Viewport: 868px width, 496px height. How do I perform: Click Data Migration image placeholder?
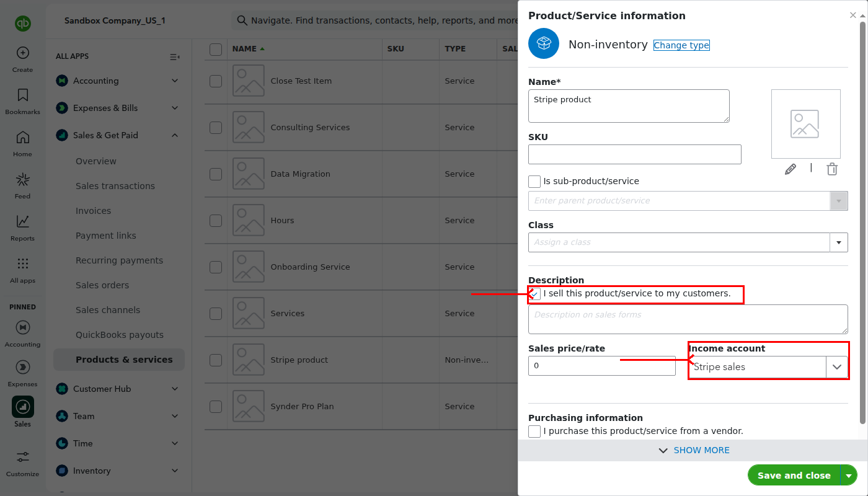coord(249,174)
